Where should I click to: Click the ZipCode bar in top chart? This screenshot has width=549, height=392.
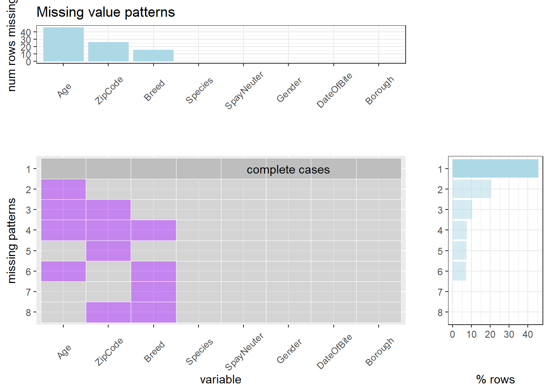[108, 52]
